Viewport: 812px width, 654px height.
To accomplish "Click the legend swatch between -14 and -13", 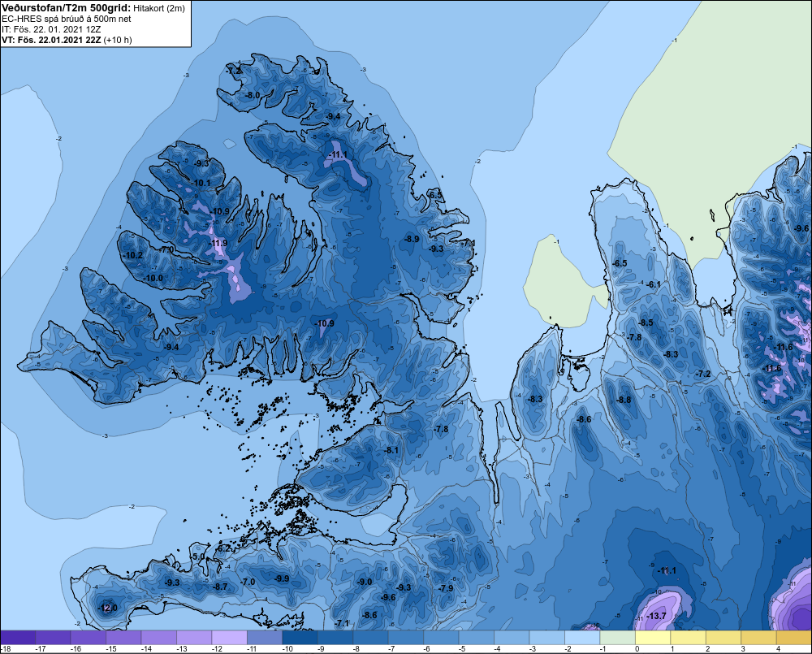I will tap(159, 638).
